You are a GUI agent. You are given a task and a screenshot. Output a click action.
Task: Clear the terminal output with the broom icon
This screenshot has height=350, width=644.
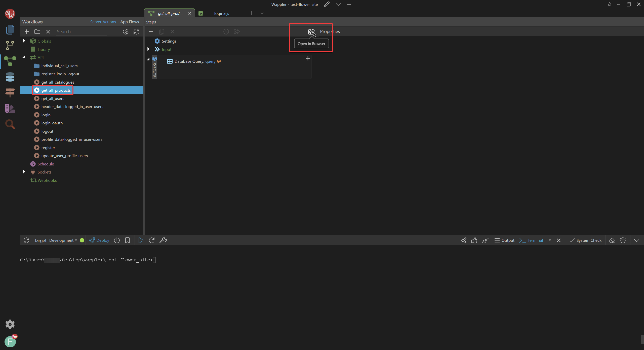point(486,240)
